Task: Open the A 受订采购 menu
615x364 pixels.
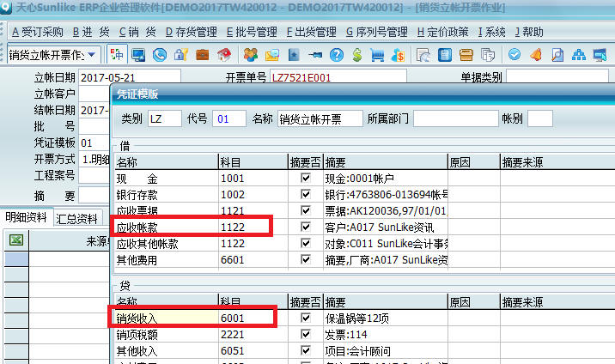Action: (x=38, y=32)
